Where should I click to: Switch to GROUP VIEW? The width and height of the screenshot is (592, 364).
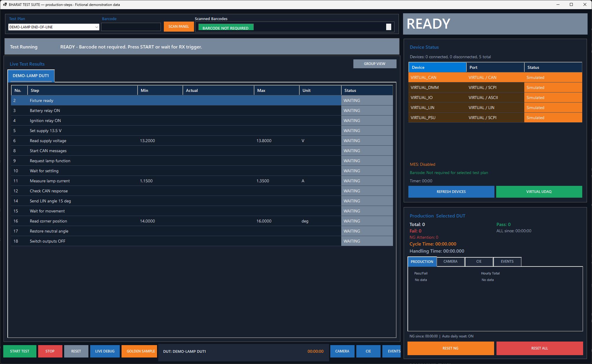[x=375, y=64]
